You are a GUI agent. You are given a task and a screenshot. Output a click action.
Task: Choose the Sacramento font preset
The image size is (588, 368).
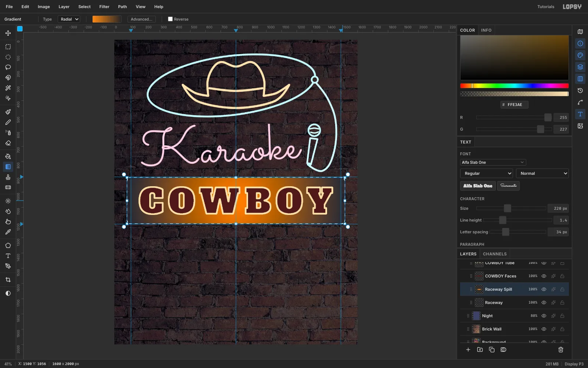click(x=508, y=186)
